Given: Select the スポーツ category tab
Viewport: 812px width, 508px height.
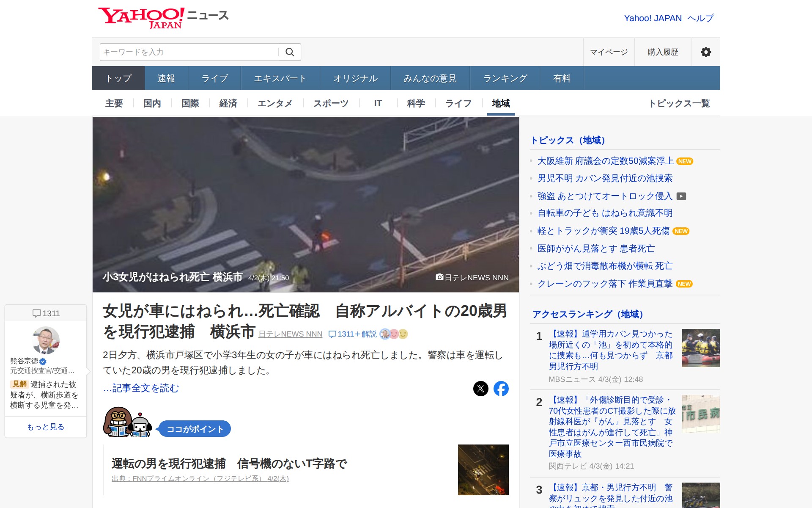Looking at the screenshot, I should pyautogui.click(x=331, y=103).
